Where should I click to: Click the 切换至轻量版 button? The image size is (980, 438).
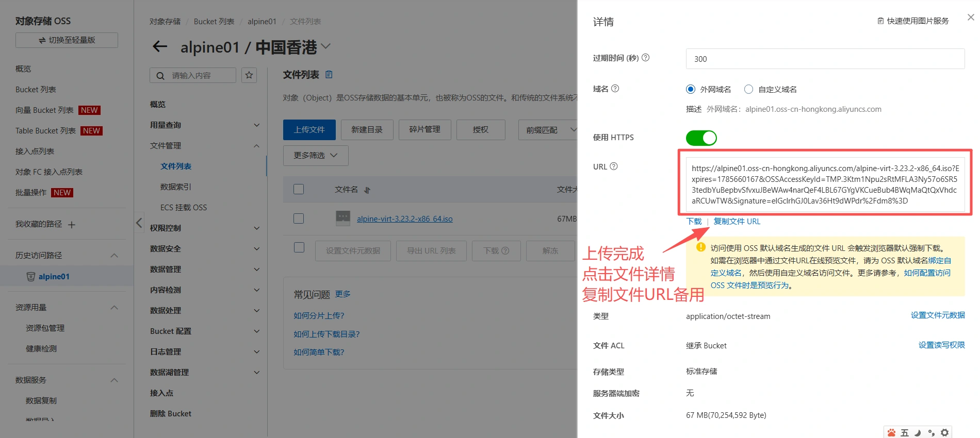tap(67, 40)
